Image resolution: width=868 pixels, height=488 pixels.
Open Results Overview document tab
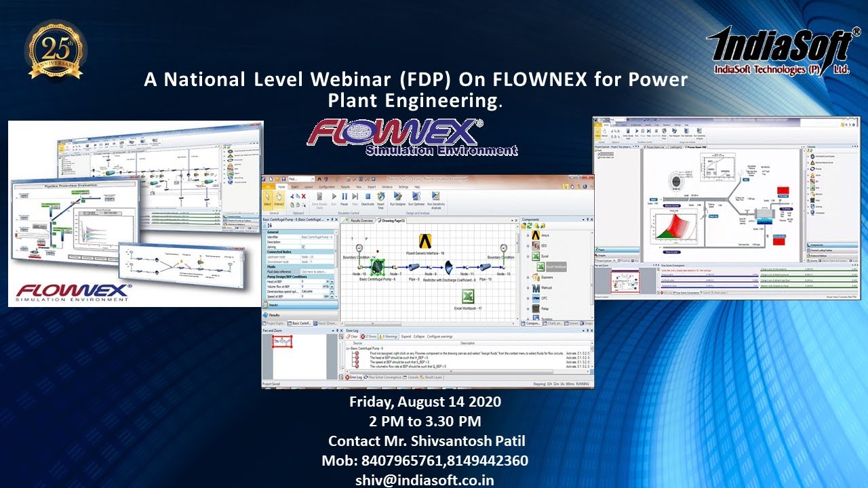point(361,220)
